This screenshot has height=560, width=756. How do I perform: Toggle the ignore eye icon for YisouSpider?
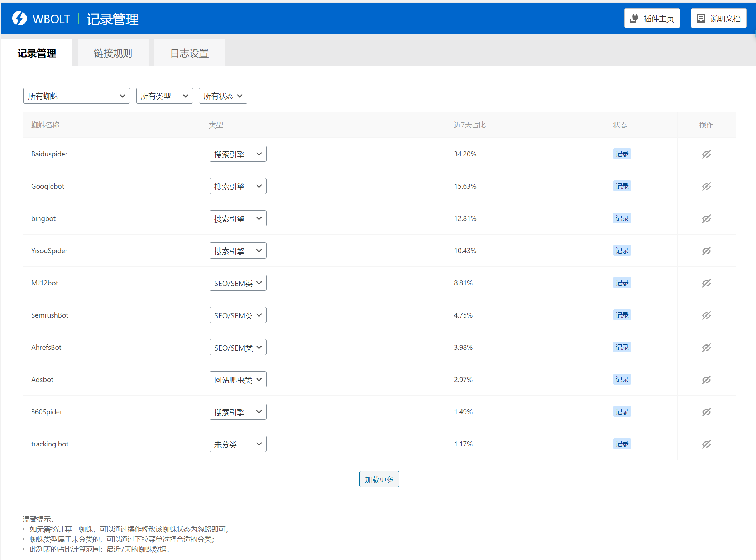(706, 251)
